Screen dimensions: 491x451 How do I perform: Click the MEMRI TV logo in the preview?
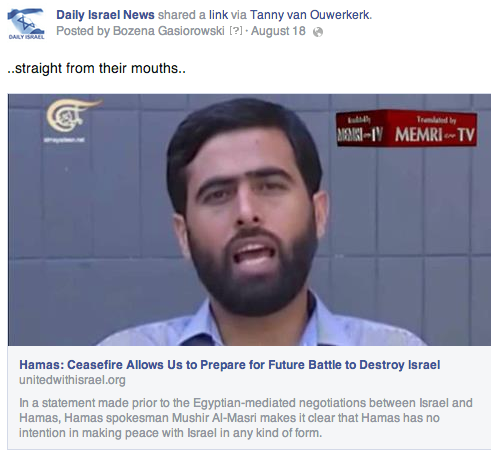406,129
